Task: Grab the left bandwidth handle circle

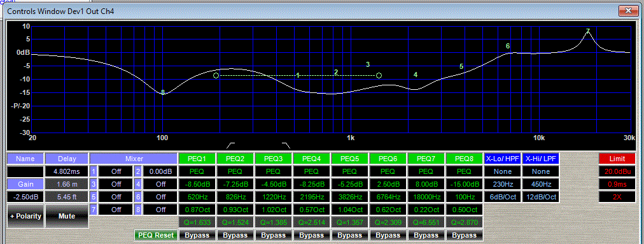Action: pos(216,76)
